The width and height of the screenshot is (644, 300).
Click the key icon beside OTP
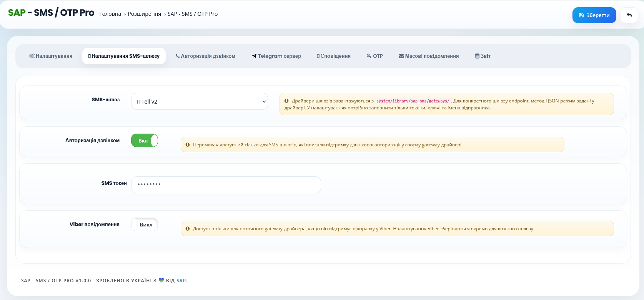369,56
